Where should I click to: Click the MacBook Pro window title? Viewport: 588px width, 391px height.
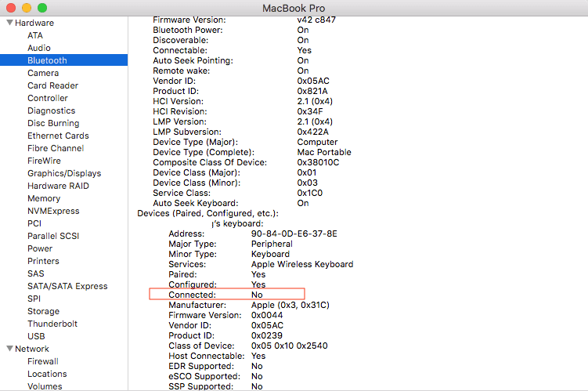click(x=294, y=8)
